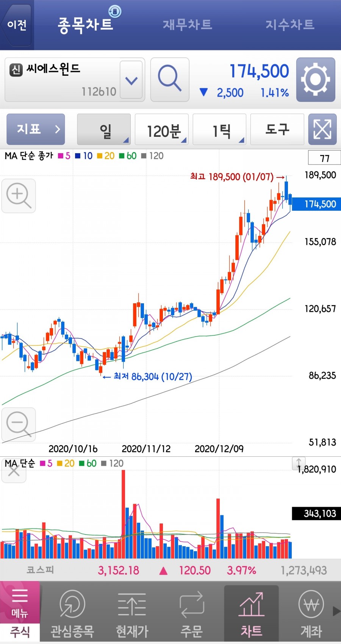The image size is (341, 644).
Task: Select the 차트 chart nav icon
Action: [252, 613]
